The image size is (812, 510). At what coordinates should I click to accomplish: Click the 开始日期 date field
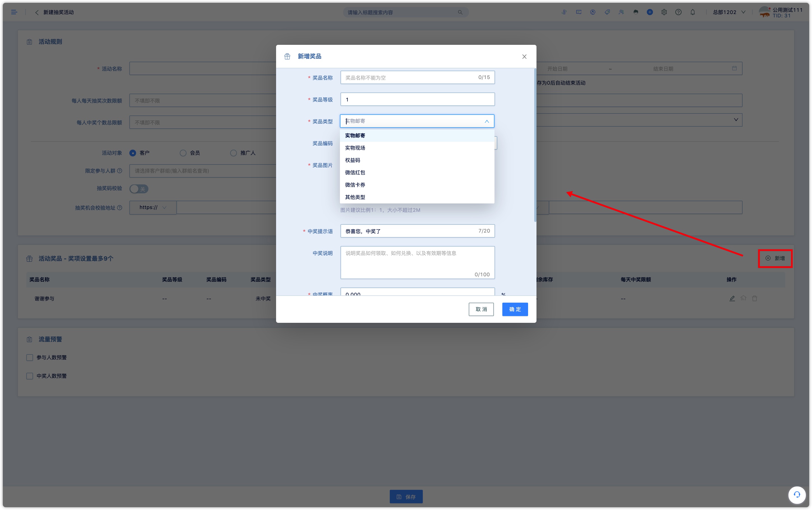point(557,69)
